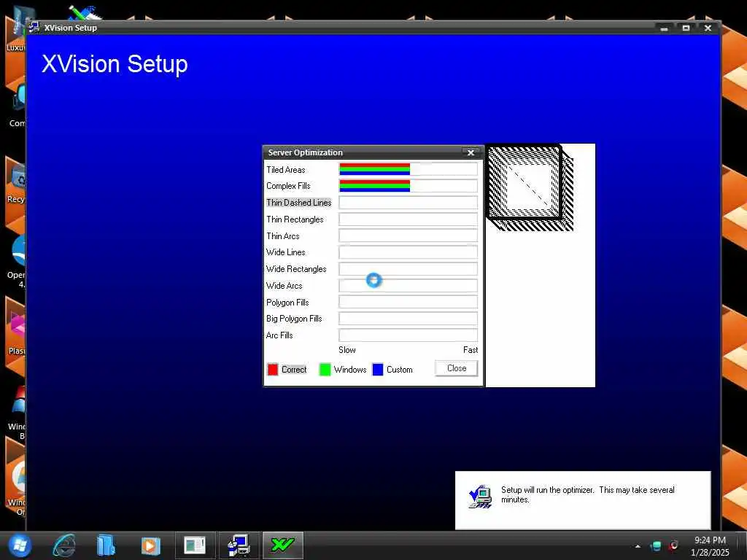This screenshot has height=560, width=747.
Task: Click the Correct legend label
Action: tap(294, 370)
